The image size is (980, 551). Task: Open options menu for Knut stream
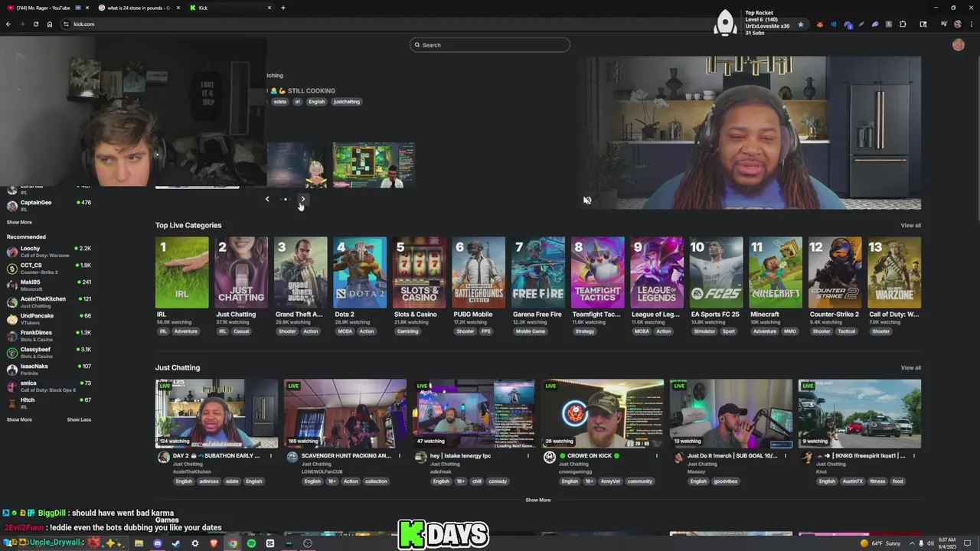click(913, 456)
